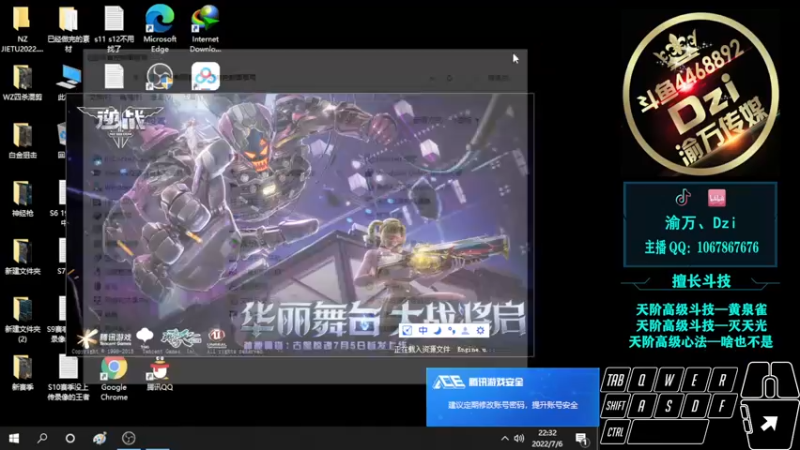
Task: Expand hidden system tray icons chevron
Action: tap(505, 438)
